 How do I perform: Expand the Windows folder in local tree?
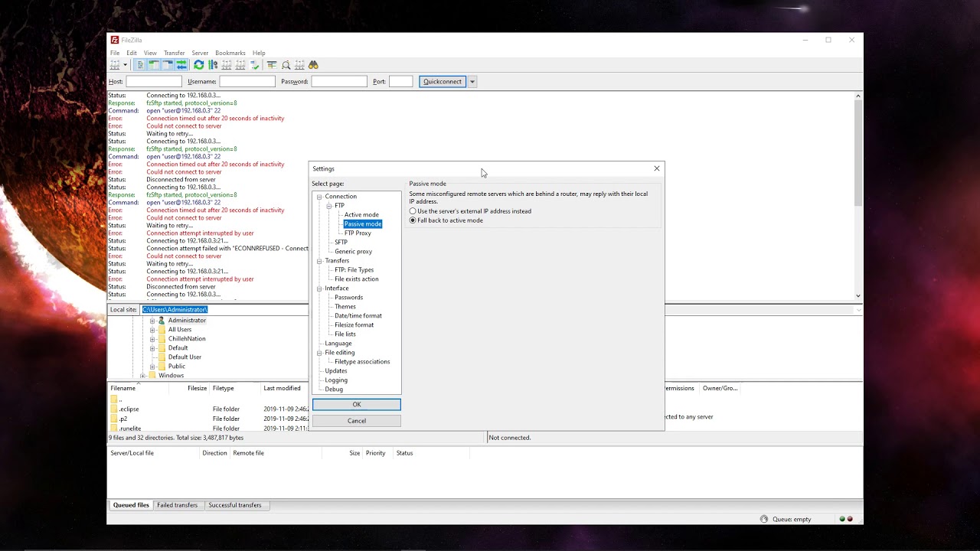[x=142, y=376]
